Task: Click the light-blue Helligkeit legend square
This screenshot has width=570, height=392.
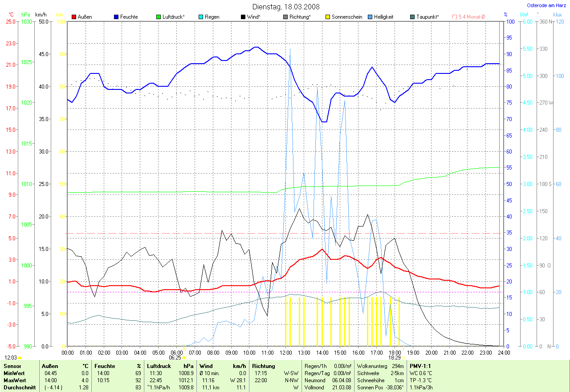Action: pos(370,17)
